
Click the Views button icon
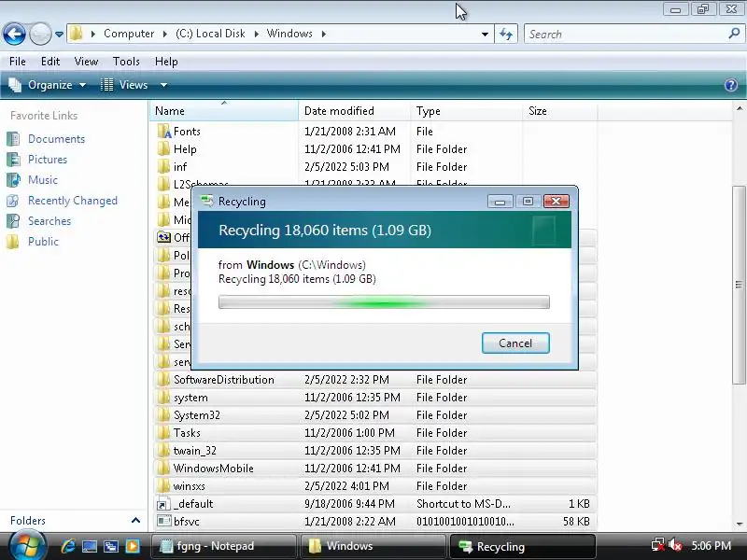(x=106, y=85)
